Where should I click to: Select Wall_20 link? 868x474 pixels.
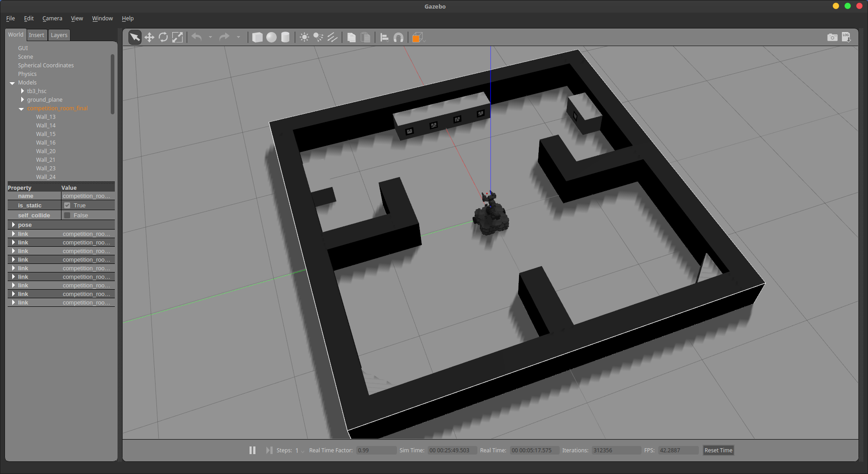tap(46, 151)
